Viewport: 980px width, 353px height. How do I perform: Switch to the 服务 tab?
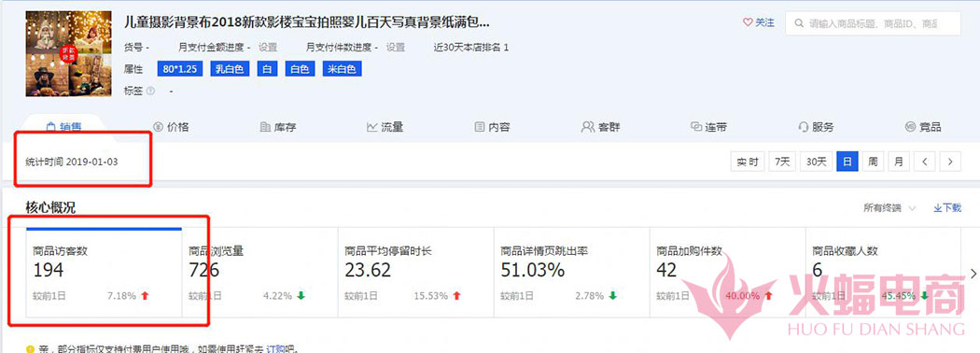tap(816, 127)
